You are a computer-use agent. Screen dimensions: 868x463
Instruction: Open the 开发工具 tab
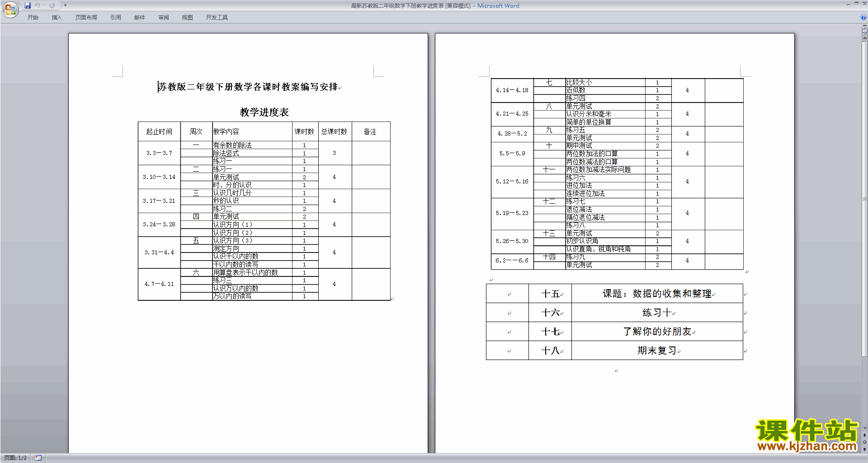(x=217, y=18)
